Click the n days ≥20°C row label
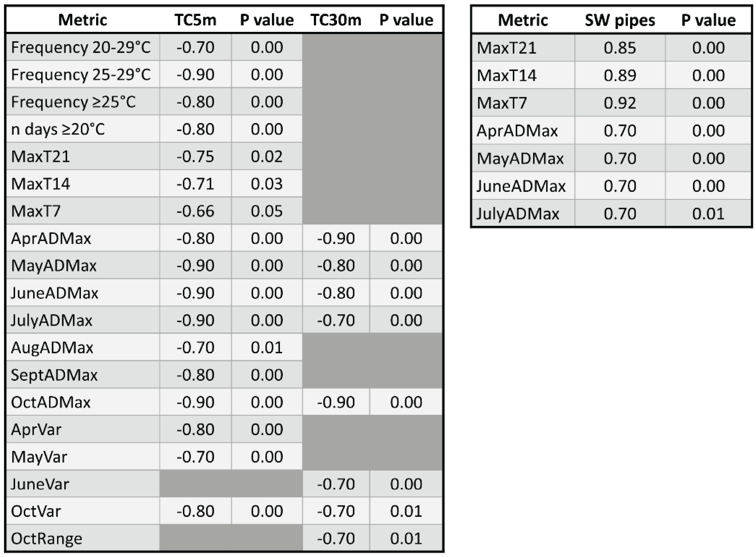 (x=58, y=129)
